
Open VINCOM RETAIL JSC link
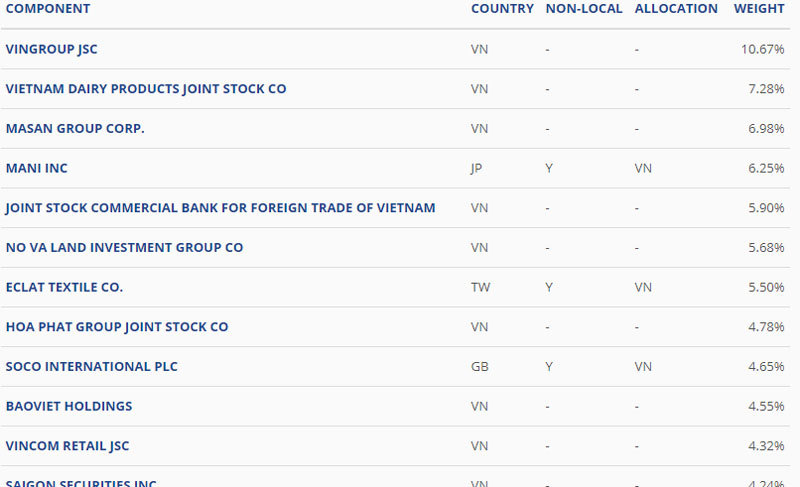[x=67, y=446]
